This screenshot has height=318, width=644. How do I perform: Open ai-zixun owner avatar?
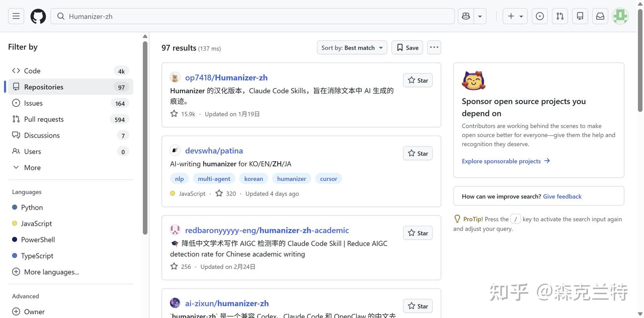click(x=175, y=303)
